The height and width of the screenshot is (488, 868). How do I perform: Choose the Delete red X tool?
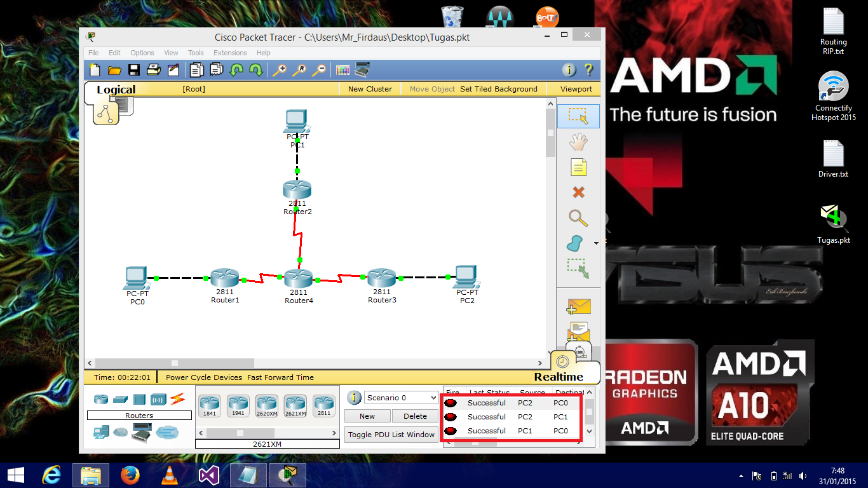[x=578, y=192]
